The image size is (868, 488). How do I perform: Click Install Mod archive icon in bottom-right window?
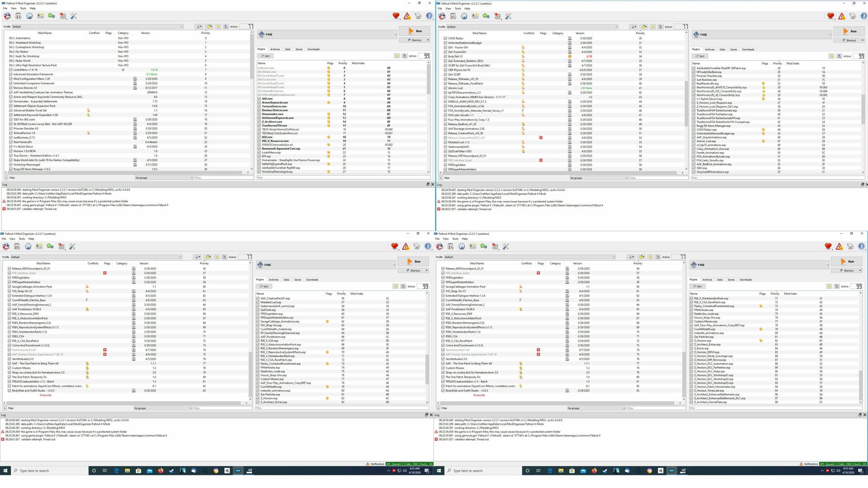[450, 247]
